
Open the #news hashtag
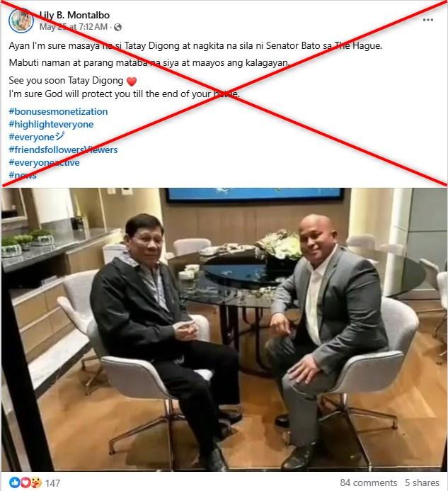23,175
